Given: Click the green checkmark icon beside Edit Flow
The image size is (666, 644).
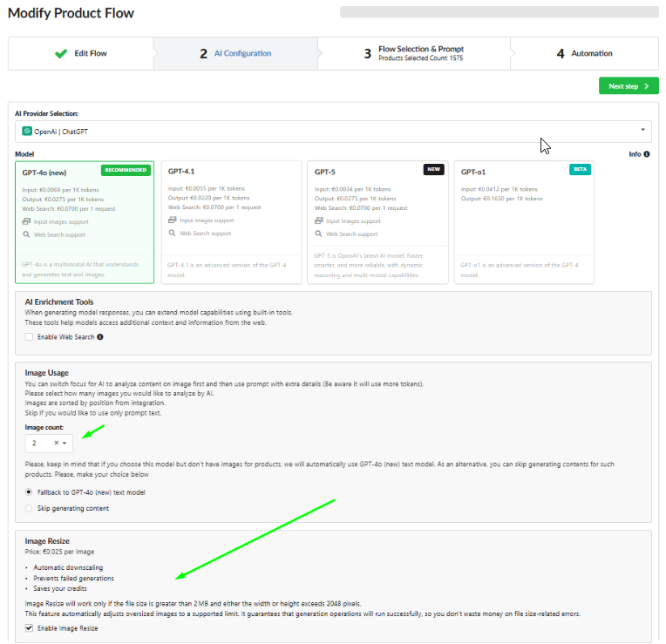Looking at the screenshot, I should 61,53.
